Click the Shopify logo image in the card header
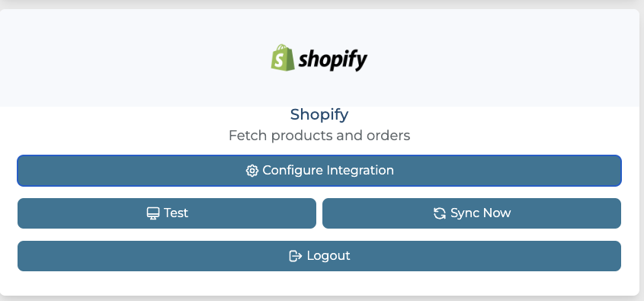 [x=319, y=58]
